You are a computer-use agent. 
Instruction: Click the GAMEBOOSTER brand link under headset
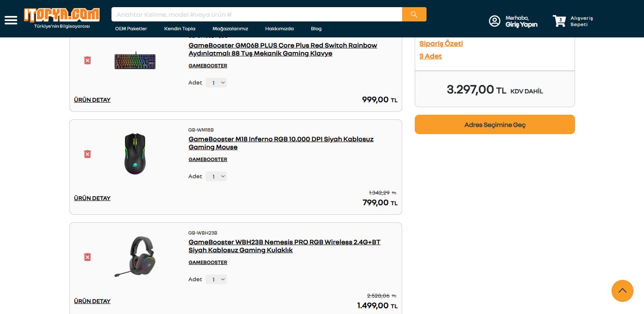208,263
